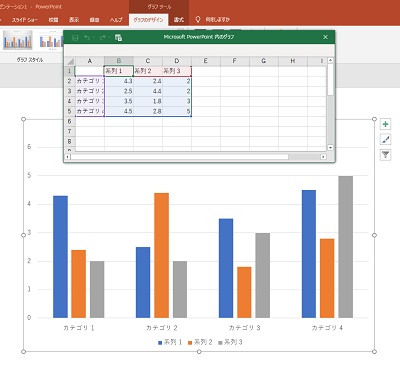The width and height of the screenshot is (400, 368).
Task: Select column H header
Action: (293, 61)
